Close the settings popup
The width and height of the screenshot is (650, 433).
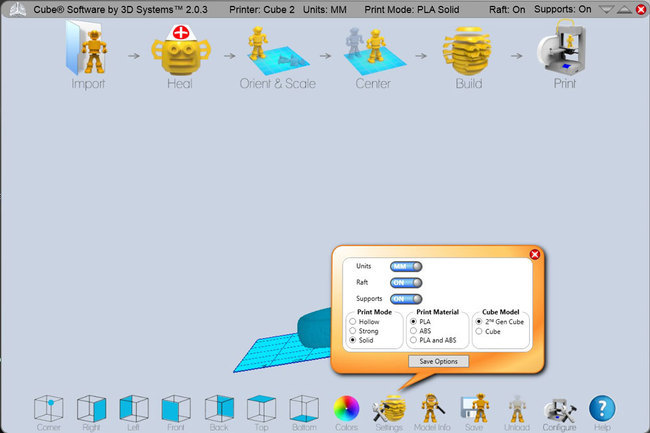pos(535,254)
